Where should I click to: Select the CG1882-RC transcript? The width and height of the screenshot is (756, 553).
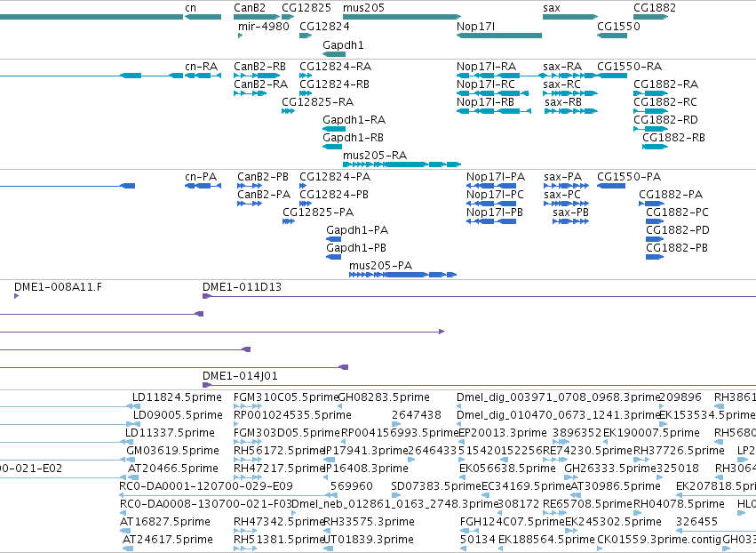coord(650,111)
